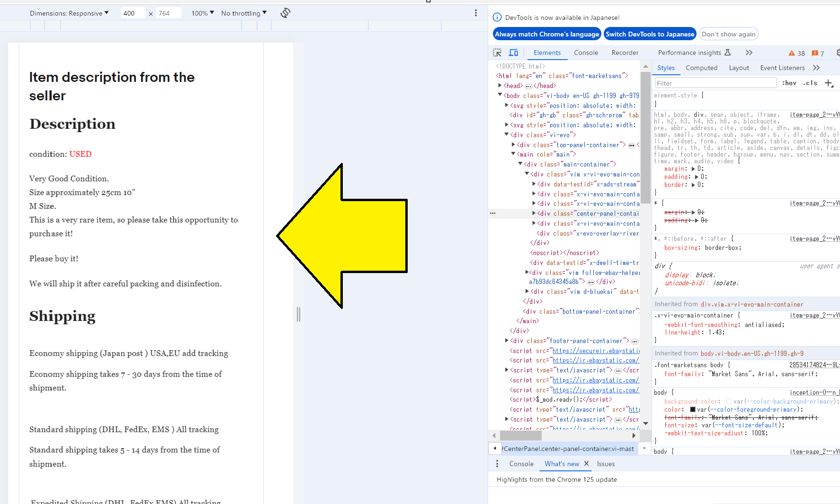Screen dimensions: 840x504
Task: Open the Dimensions Responsive dropdown
Action: click(x=69, y=13)
